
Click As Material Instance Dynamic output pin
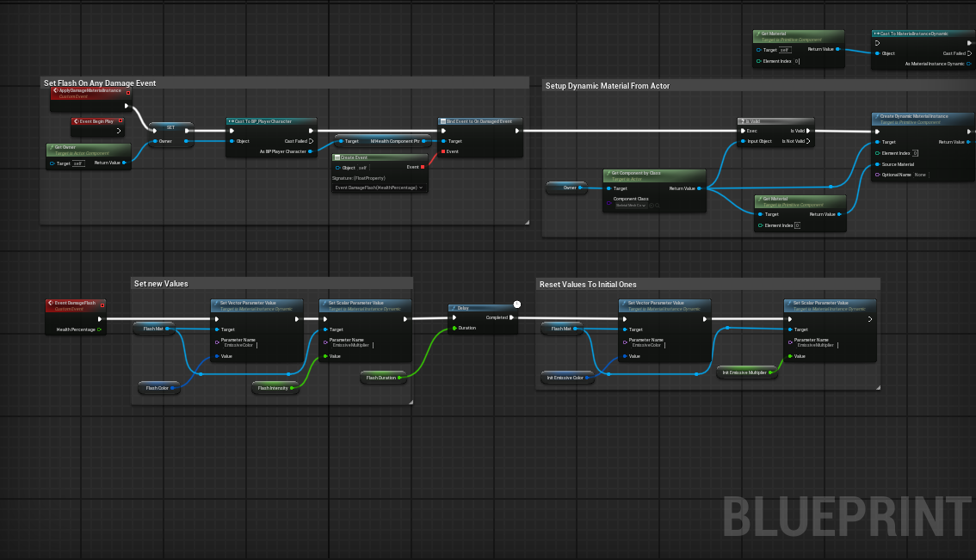[x=968, y=64]
